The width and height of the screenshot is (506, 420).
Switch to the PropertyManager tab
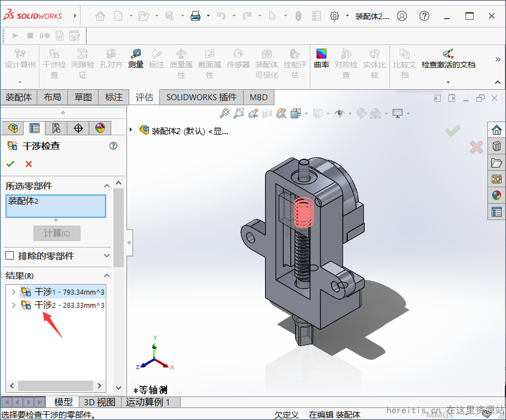pyautogui.click(x=34, y=128)
